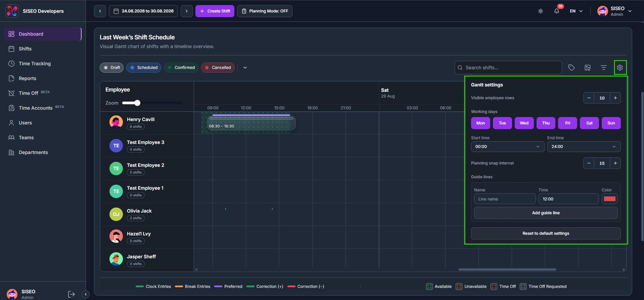Screen dimensions: 644x300
Task: Toggle Sun working day
Action: (611, 123)
